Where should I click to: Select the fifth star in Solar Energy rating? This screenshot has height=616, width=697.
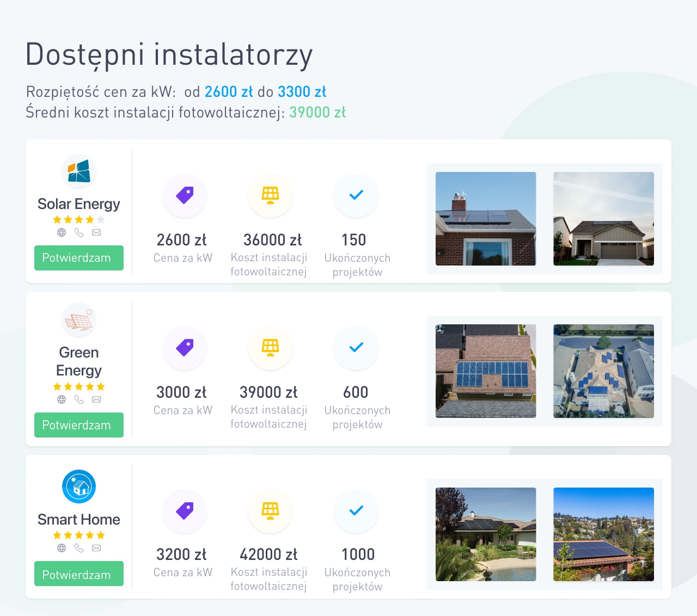click(101, 219)
